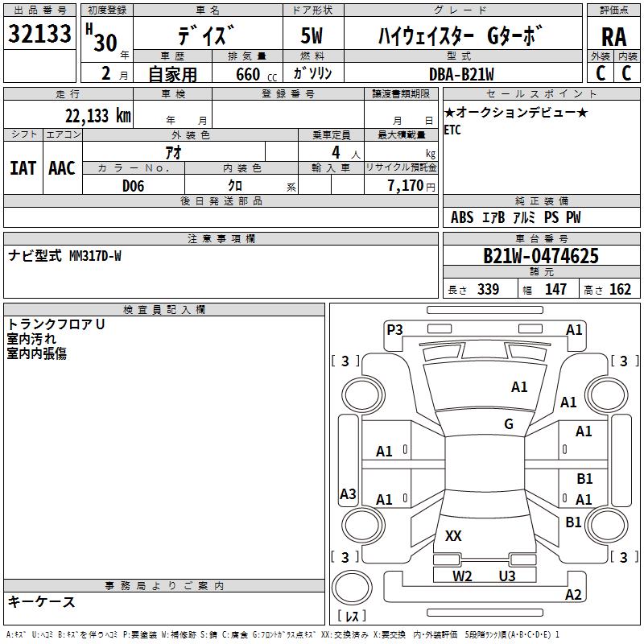Select door type 5W
This screenshot has height=644, width=644.
[312, 35]
